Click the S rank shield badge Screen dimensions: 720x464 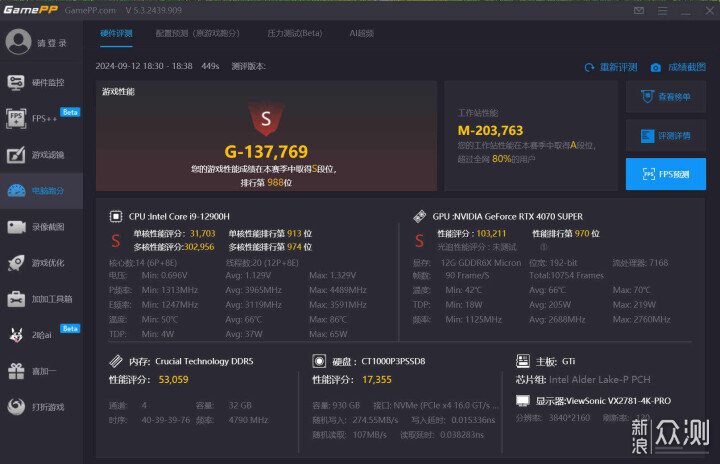click(266, 119)
